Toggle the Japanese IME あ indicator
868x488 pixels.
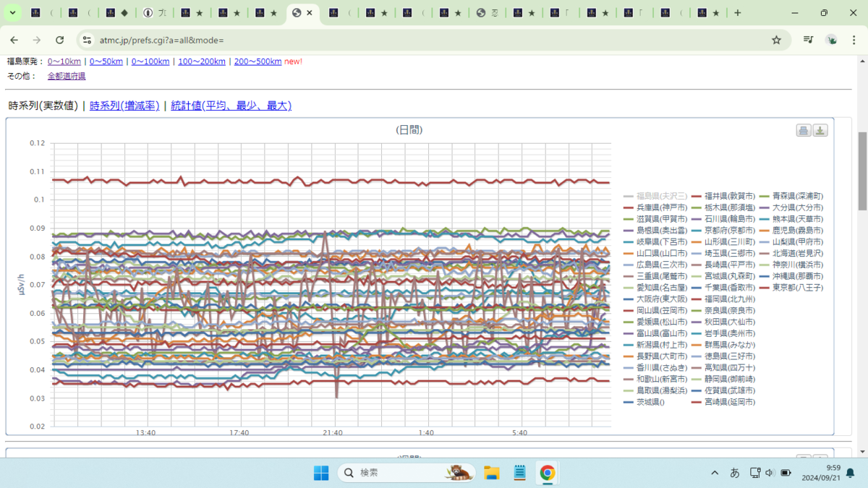click(735, 473)
